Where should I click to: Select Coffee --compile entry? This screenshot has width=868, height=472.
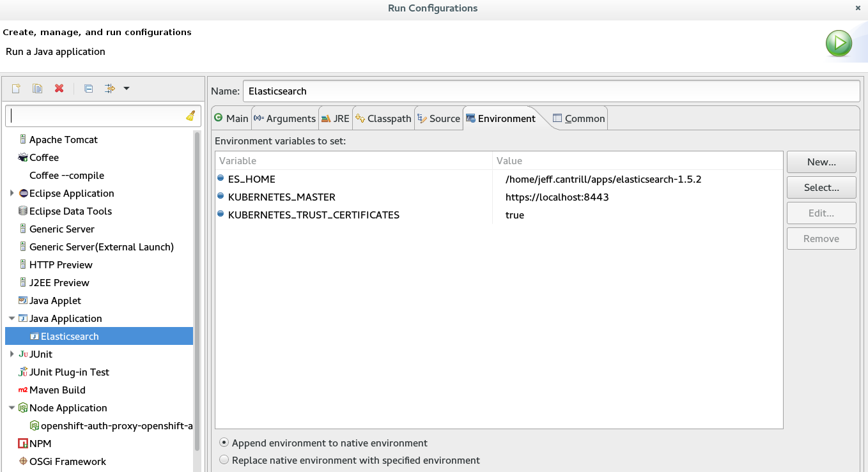pyautogui.click(x=66, y=175)
